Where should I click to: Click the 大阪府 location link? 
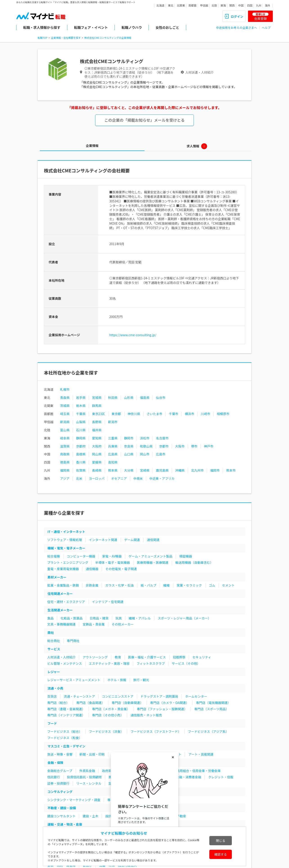tap(97, 446)
